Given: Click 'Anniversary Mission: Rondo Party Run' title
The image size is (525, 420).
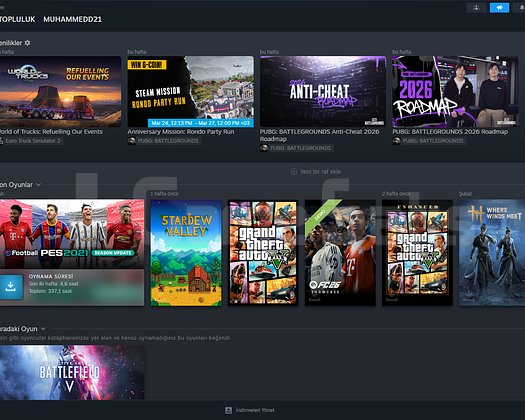Looking at the screenshot, I should (x=181, y=132).
